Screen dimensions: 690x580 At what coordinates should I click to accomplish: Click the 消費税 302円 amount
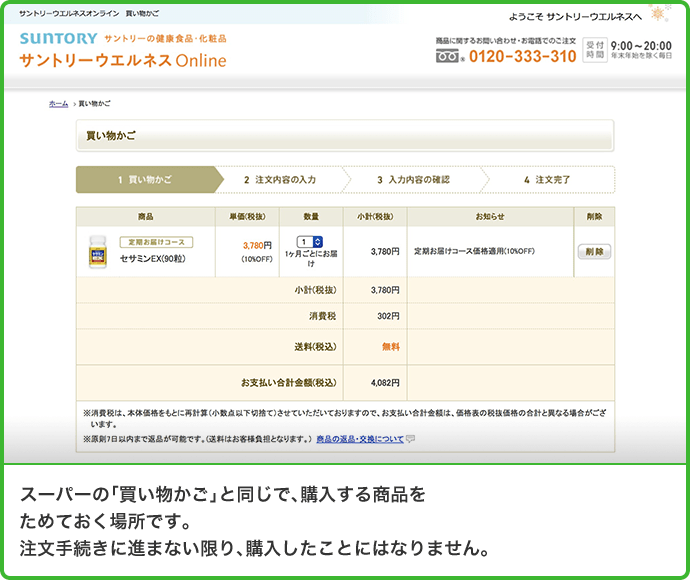coord(388,316)
